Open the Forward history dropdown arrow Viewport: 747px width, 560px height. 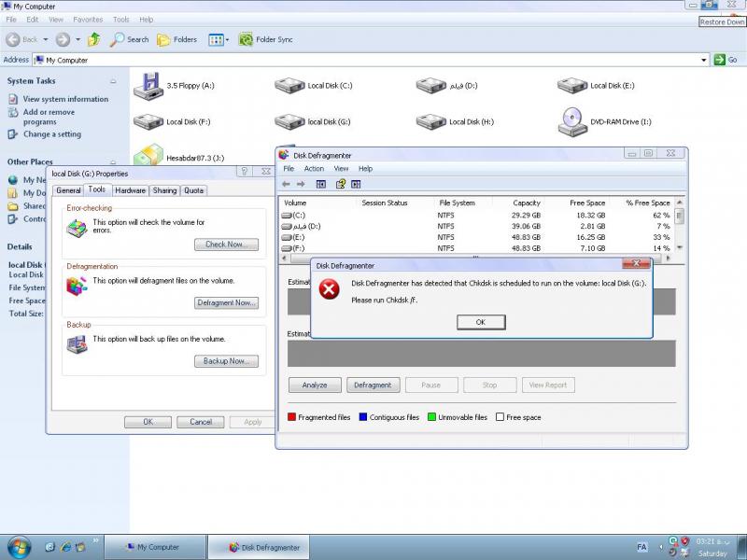point(78,39)
